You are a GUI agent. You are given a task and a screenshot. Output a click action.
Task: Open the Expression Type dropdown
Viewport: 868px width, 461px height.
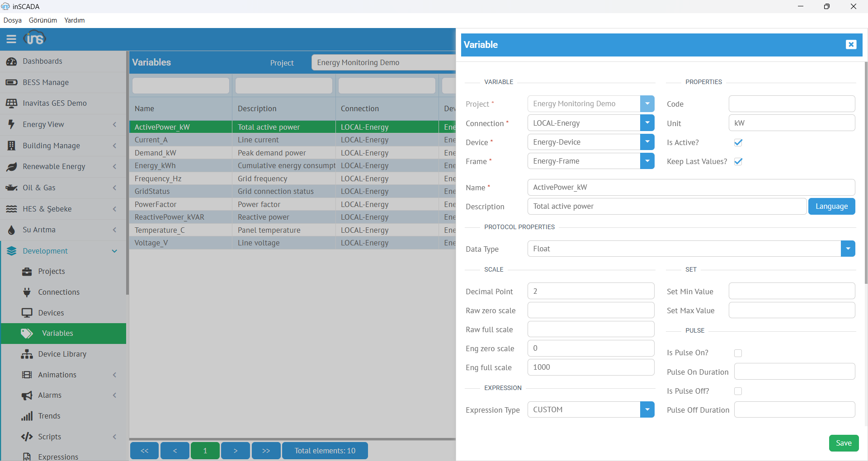click(647, 409)
